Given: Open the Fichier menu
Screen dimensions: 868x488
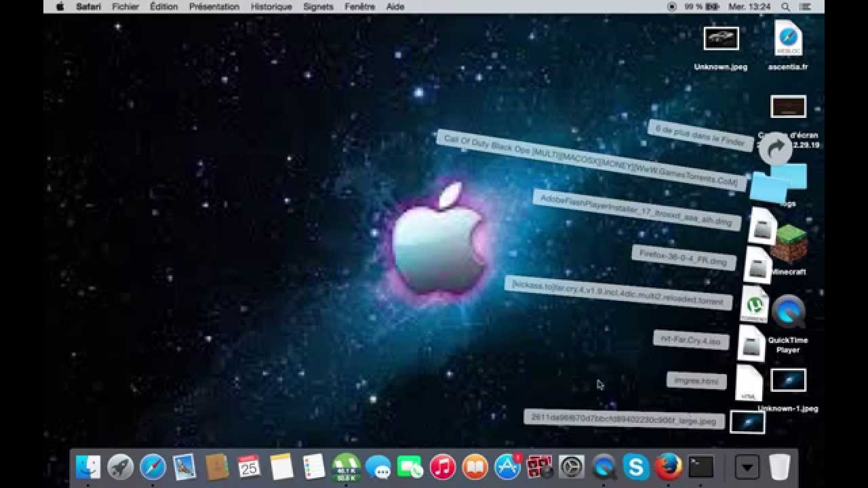Looking at the screenshot, I should [x=125, y=7].
